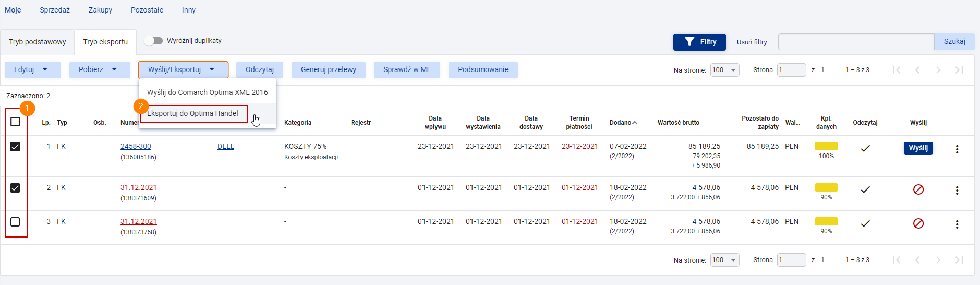980x285 pixels.
Task: Open the top Na stronie 100 selector
Action: tap(724, 70)
